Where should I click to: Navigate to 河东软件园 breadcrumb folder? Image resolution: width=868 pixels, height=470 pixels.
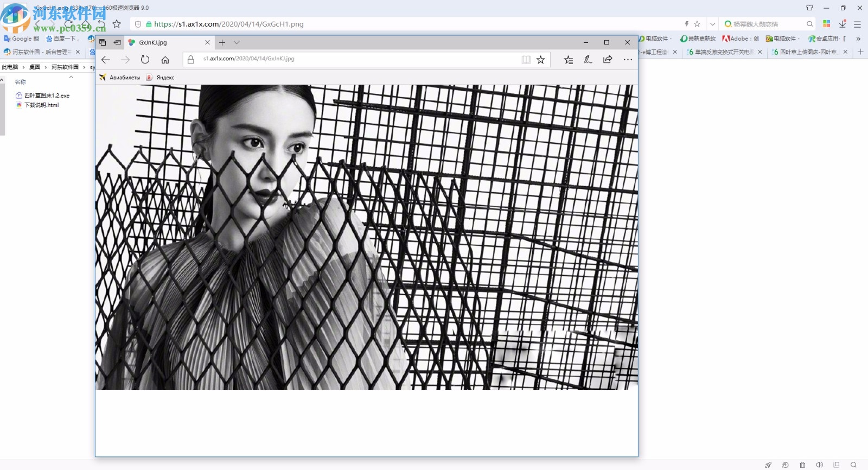[x=65, y=67]
